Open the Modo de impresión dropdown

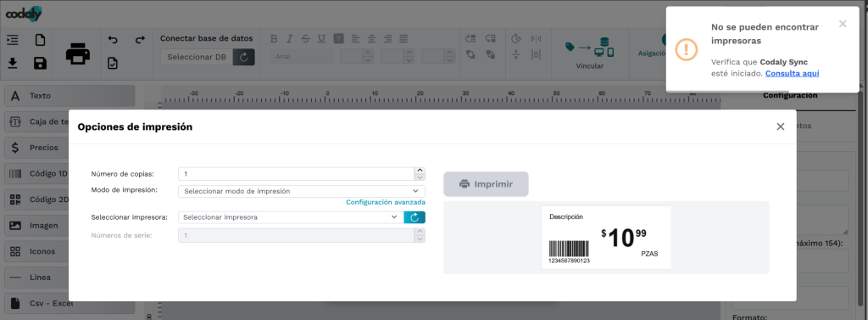302,191
